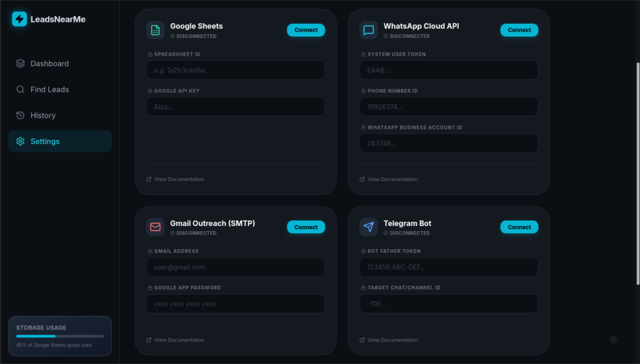Click the Gmail Outreach envelope icon
The image size is (640, 364).
pos(155,227)
